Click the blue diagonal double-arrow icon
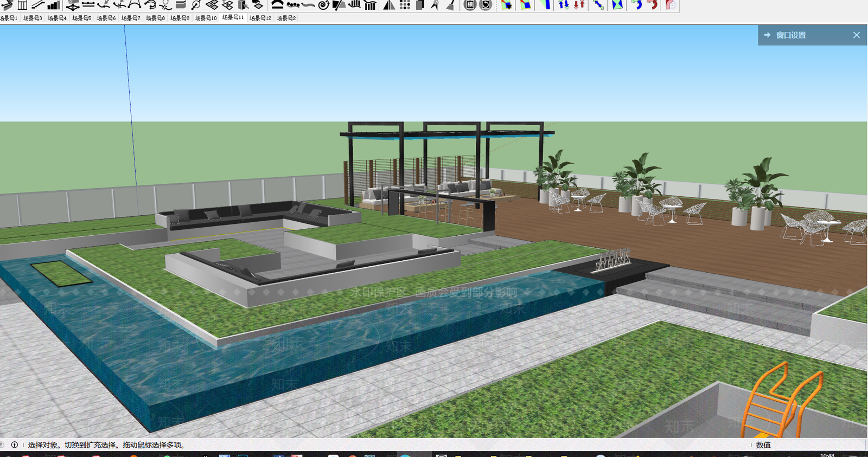 [x=598, y=5]
